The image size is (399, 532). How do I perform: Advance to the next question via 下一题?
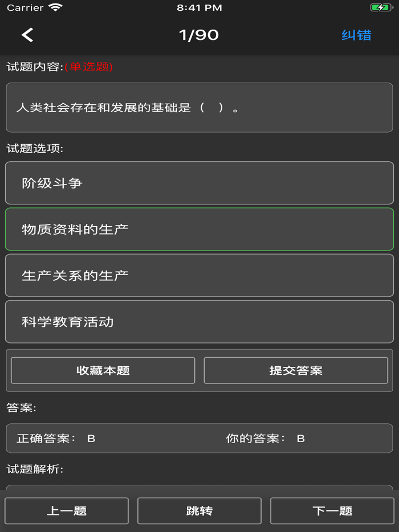tap(332, 510)
